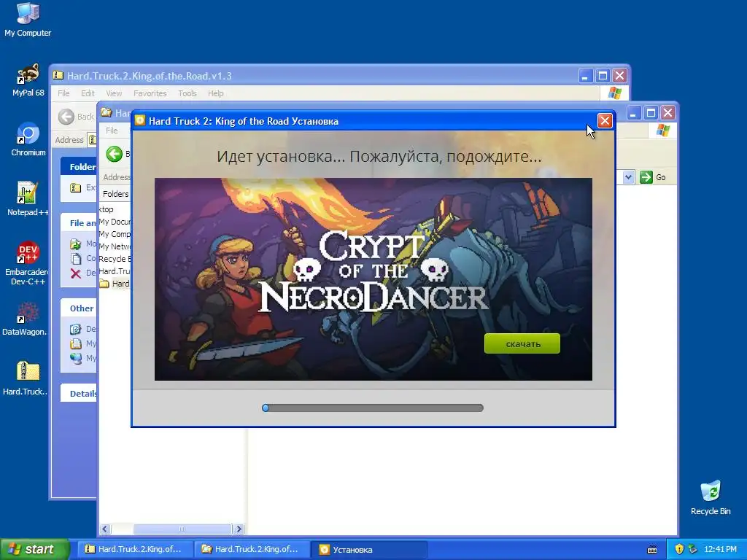Viewport: 747px width, 560px height.
Task: Click the green Go button
Action: tap(653, 177)
